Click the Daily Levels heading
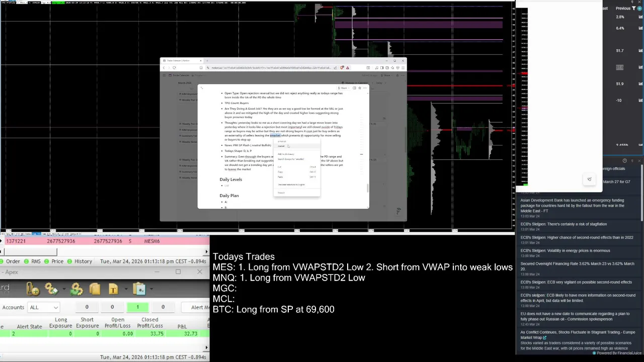644x362 pixels. point(231,179)
